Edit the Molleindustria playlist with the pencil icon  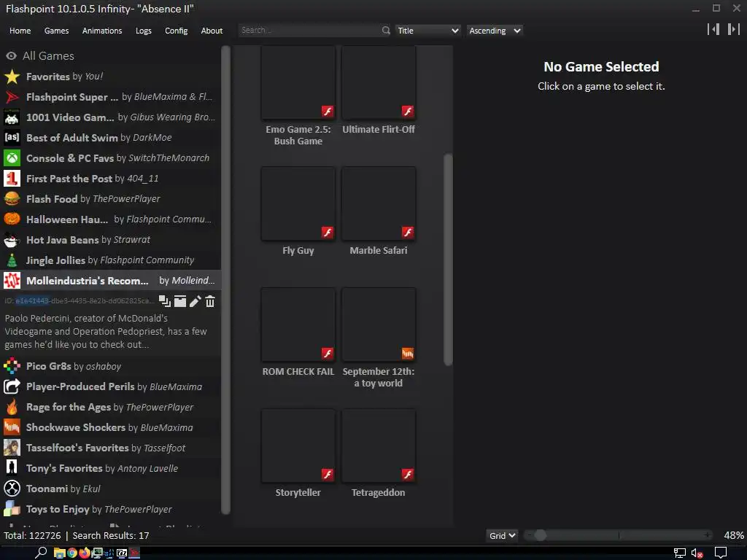click(195, 301)
